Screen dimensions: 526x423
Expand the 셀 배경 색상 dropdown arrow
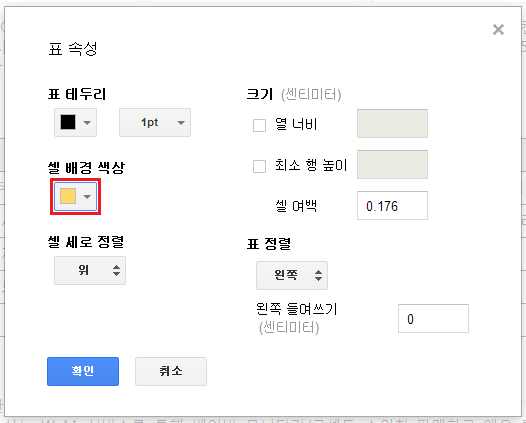[87, 197]
